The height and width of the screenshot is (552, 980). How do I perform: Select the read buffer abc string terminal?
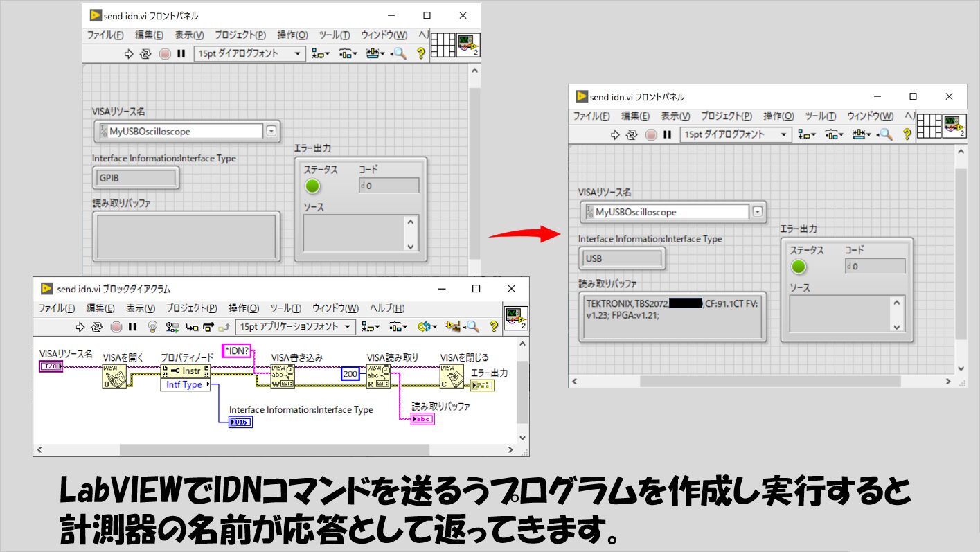coord(422,418)
